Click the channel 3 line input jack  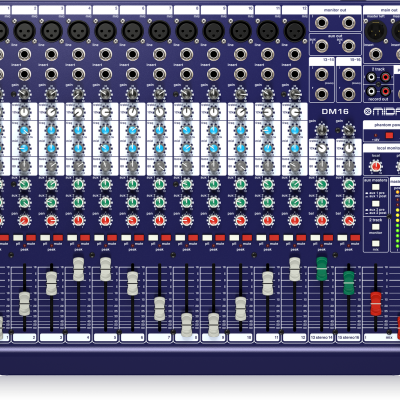pos(52,54)
